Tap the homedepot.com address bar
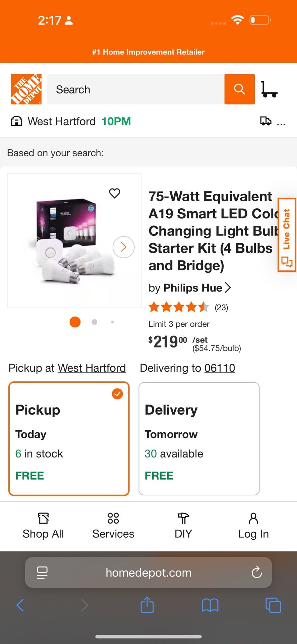The height and width of the screenshot is (644, 297). click(148, 573)
